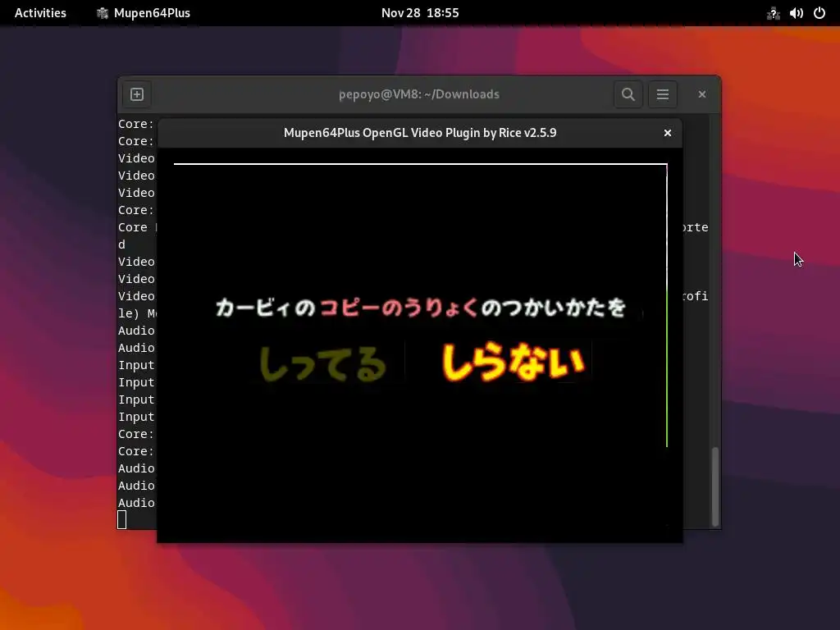Click the network status icon in top bar

click(x=773, y=13)
